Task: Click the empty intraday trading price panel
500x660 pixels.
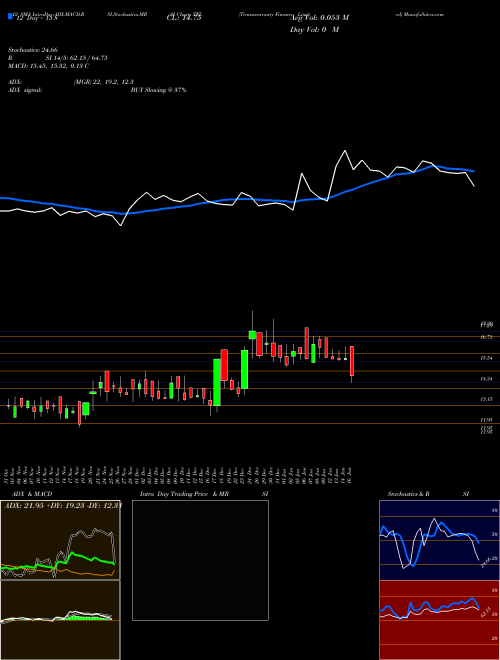Action: click(200, 560)
